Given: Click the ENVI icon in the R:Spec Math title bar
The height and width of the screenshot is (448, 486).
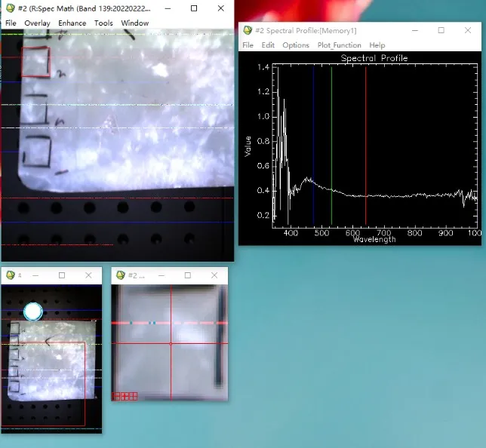Looking at the screenshot, I should 11,8.
